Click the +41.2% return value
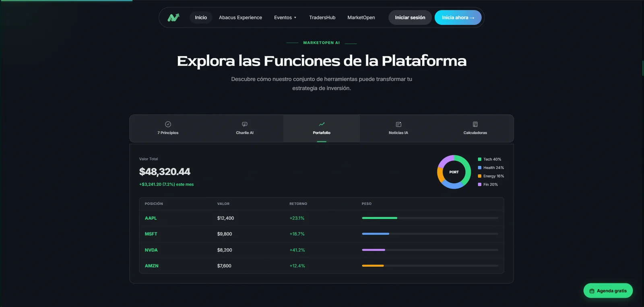Image resolution: width=644 pixels, height=307 pixels. click(x=297, y=250)
